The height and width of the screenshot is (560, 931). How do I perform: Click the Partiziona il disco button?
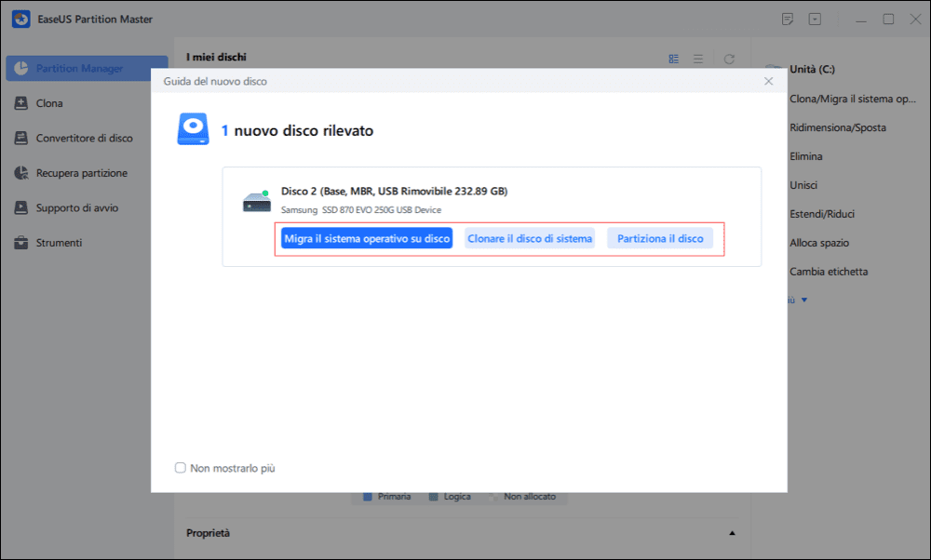click(660, 238)
